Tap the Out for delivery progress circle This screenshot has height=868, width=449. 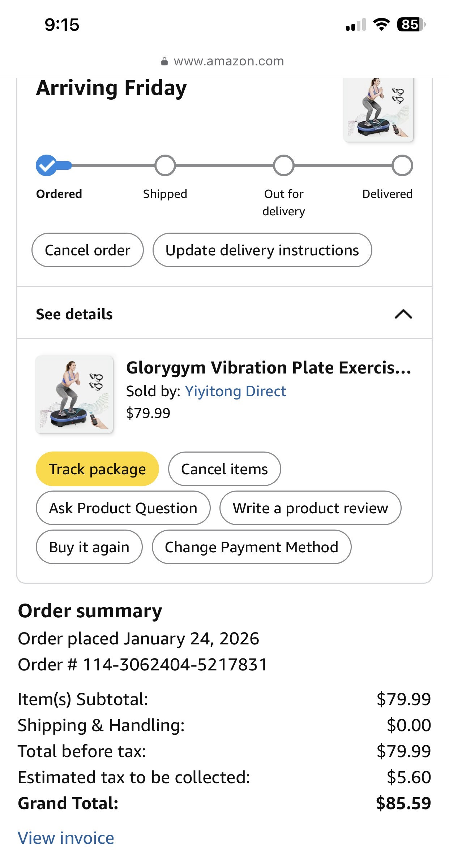point(283,165)
